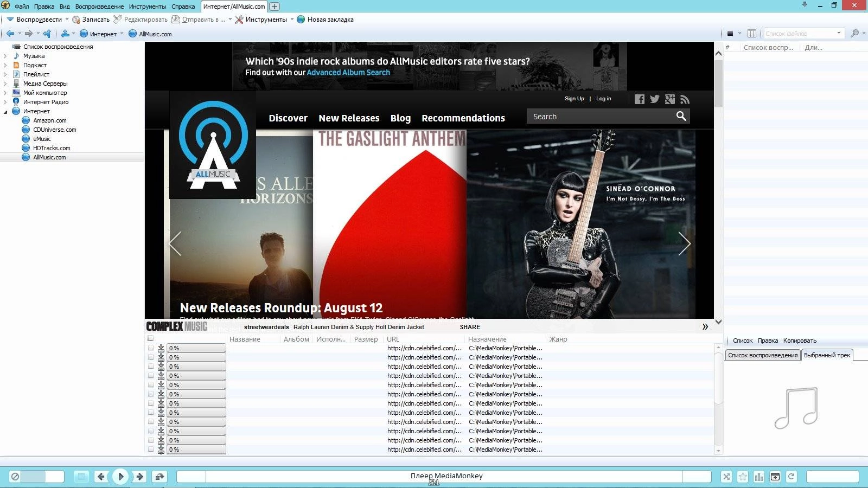Open the Файл menu
This screenshot has height=488, width=868.
[22, 7]
